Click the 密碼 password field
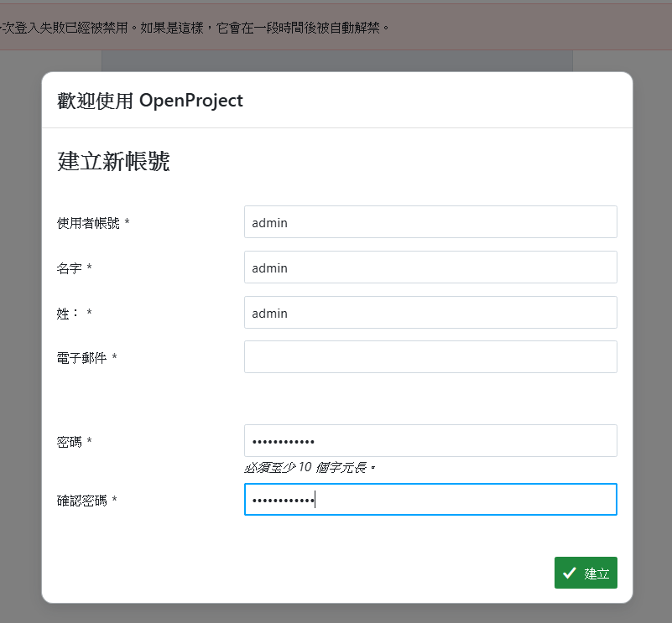The width and height of the screenshot is (672, 623). click(x=430, y=440)
